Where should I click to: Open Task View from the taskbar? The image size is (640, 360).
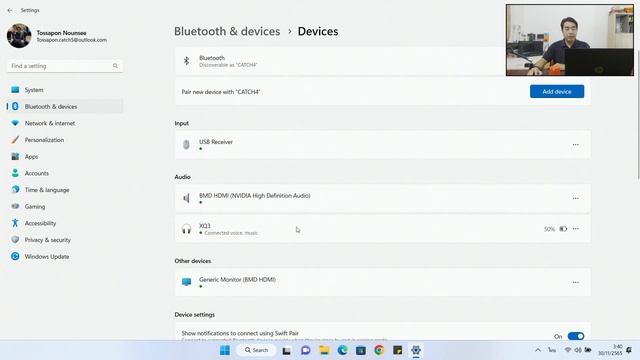(287, 350)
